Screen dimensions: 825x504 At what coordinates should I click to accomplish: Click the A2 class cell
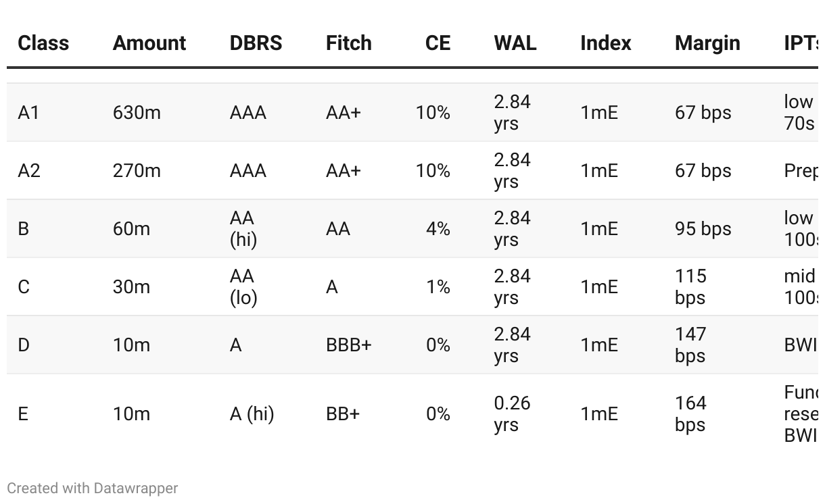tap(29, 171)
